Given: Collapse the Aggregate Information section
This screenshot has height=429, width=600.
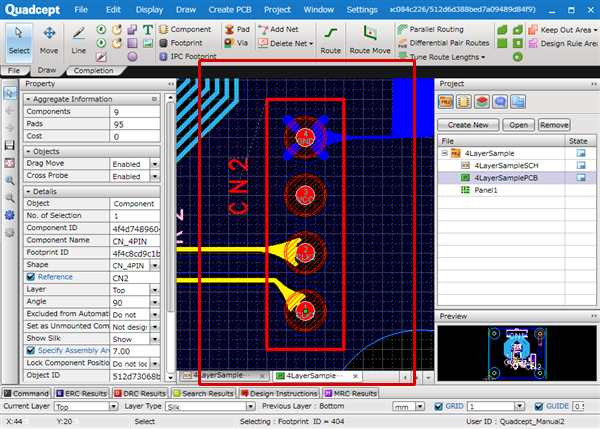Looking at the screenshot, I should (x=28, y=99).
